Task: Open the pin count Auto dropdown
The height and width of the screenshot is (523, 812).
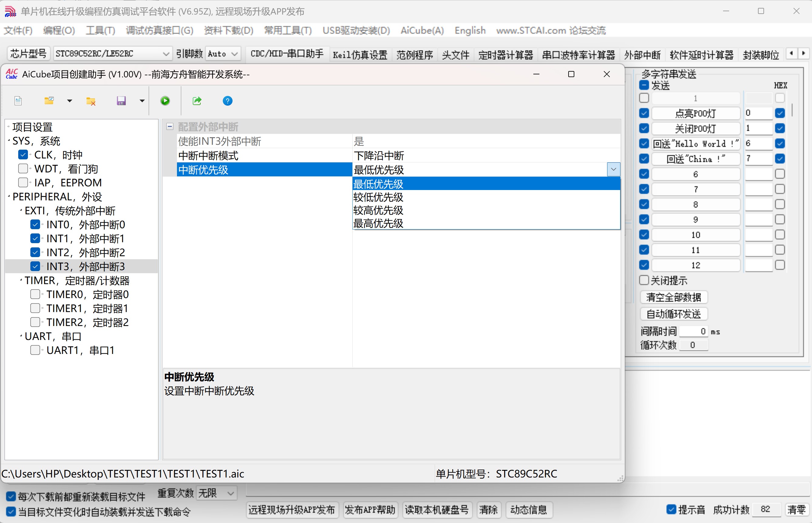Action: pos(223,54)
